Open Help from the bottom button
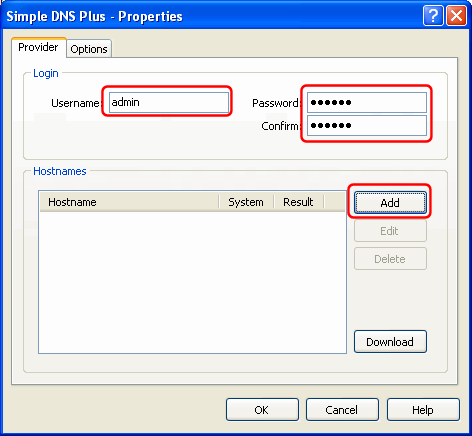Image resolution: width=472 pixels, height=436 pixels. pyautogui.click(x=423, y=410)
